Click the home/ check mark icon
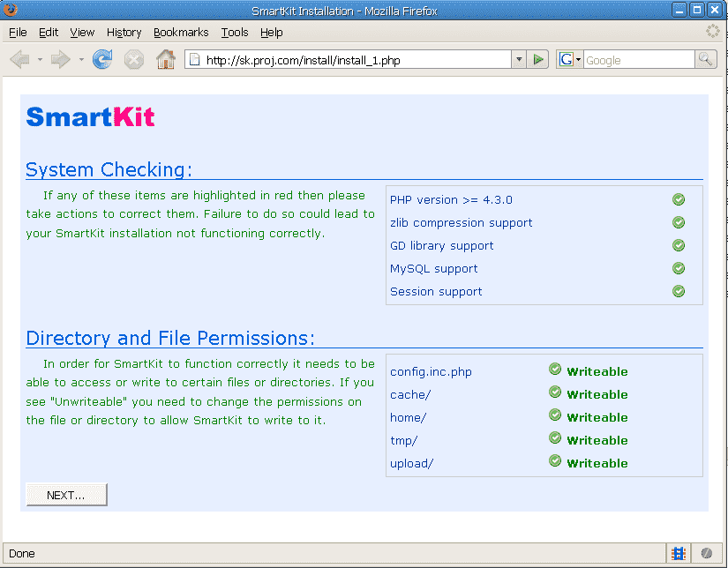 555,415
